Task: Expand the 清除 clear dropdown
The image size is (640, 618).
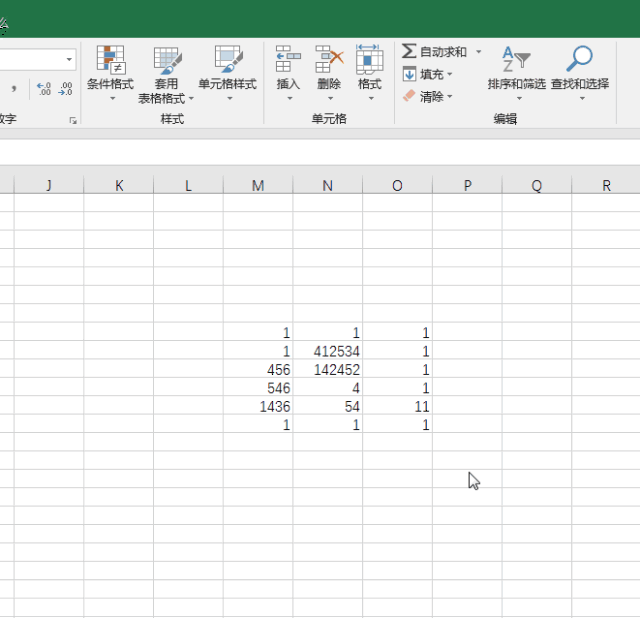Action: tap(450, 97)
